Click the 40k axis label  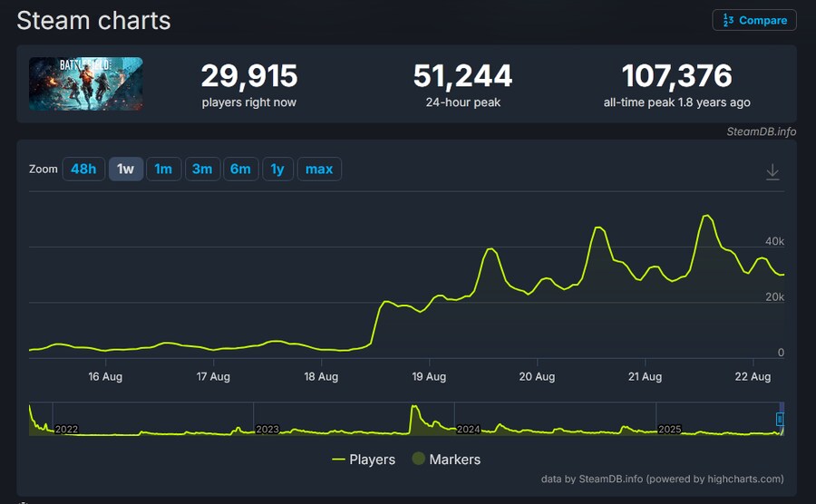click(774, 241)
